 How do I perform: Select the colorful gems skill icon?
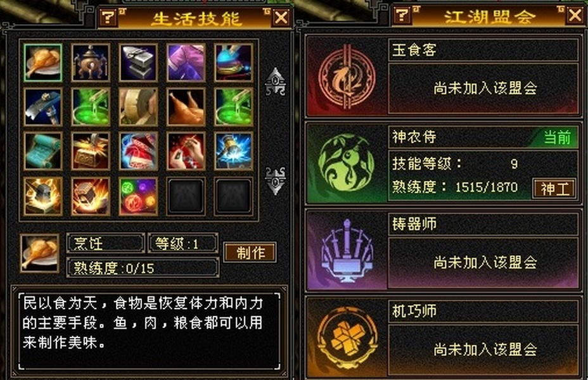point(138,196)
